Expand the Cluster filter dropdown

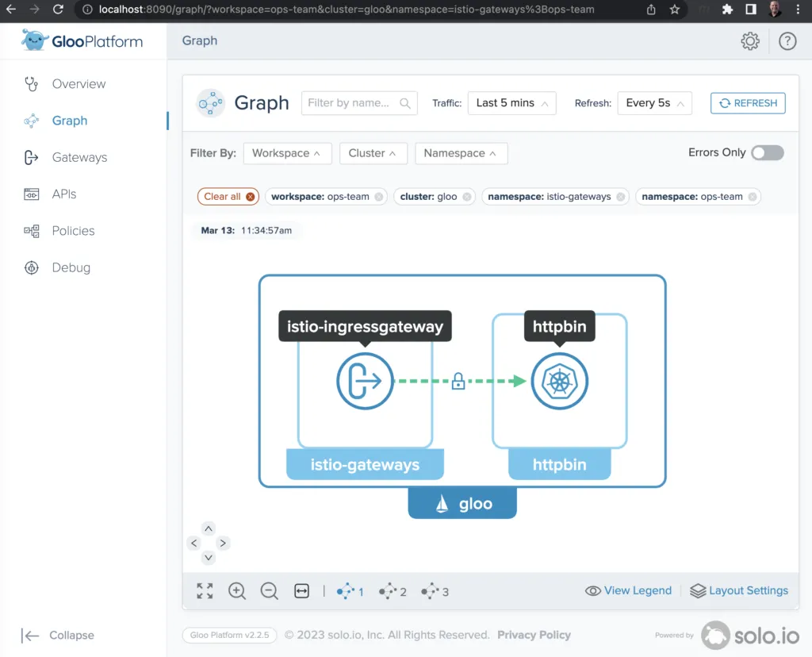pyautogui.click(x=373, y=153)
